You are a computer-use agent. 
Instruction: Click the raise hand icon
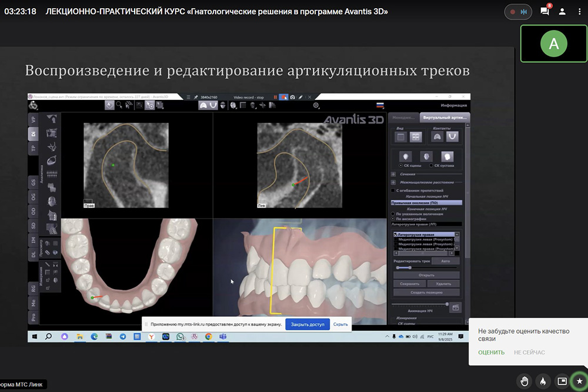[524, 381]
